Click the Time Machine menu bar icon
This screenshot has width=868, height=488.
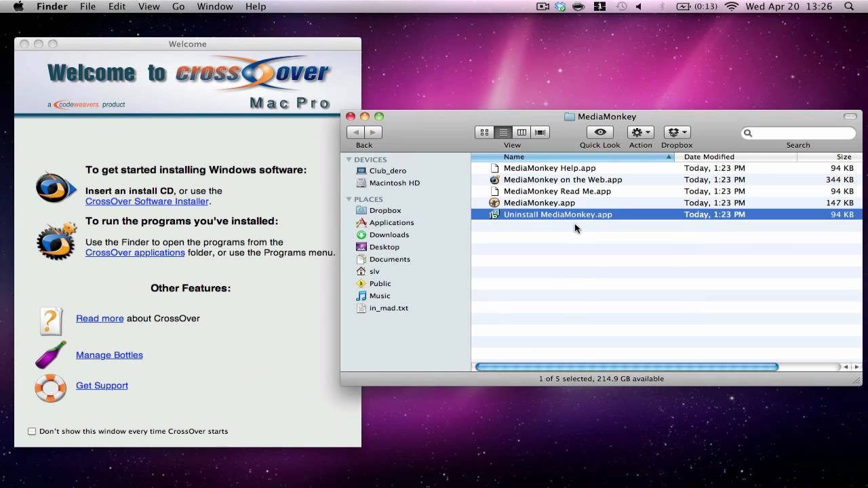(x=621, y=6)
